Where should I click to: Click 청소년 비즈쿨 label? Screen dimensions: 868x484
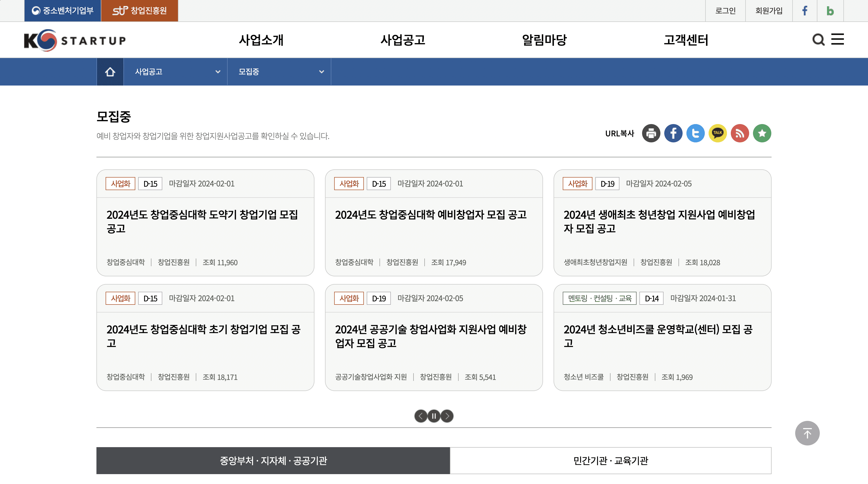(x=583, y=377)
